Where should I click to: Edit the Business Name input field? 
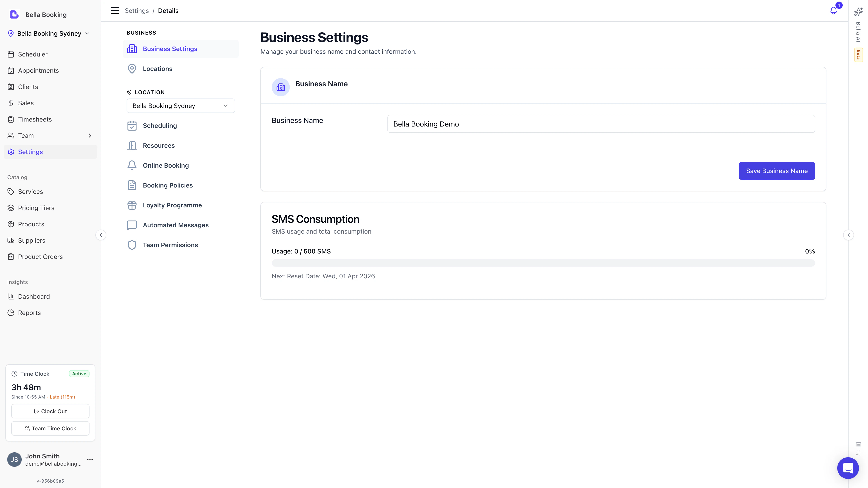(x=601, y=124)
